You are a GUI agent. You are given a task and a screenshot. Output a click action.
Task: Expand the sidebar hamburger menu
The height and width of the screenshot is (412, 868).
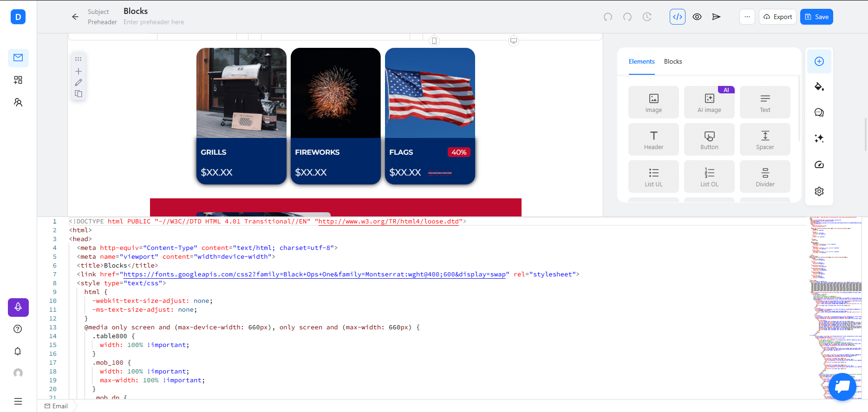coord(18,401)
